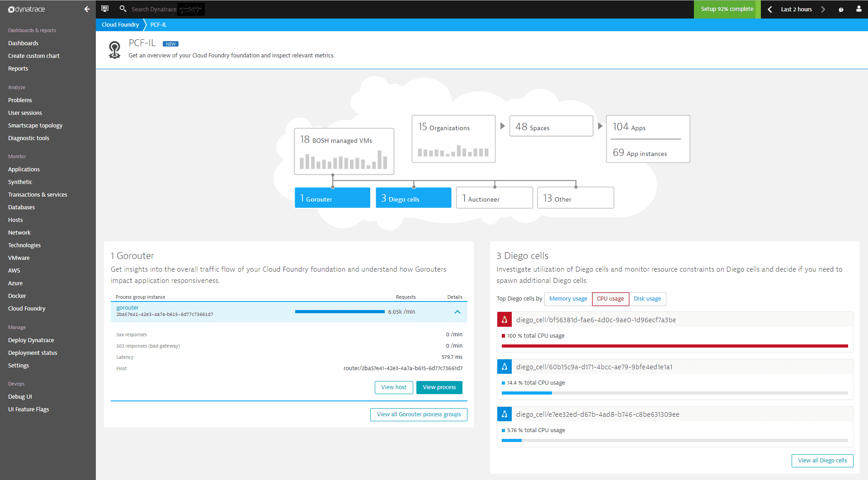Image resolution: width=868 pixels, height=480 pixels.
Task: Open Diagnostic tools
Action: (28, 138)
